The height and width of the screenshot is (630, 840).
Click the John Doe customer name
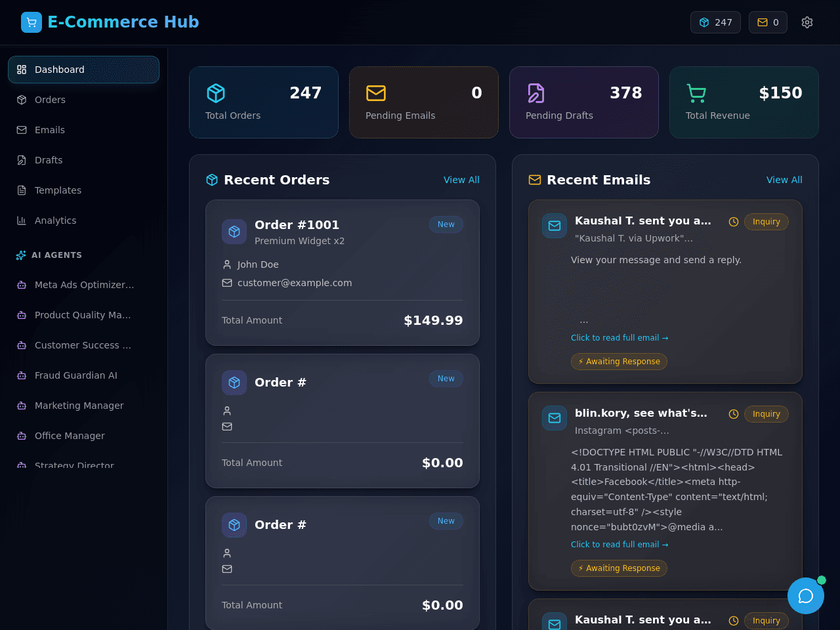pyautogui.click(x=258, y=264)
